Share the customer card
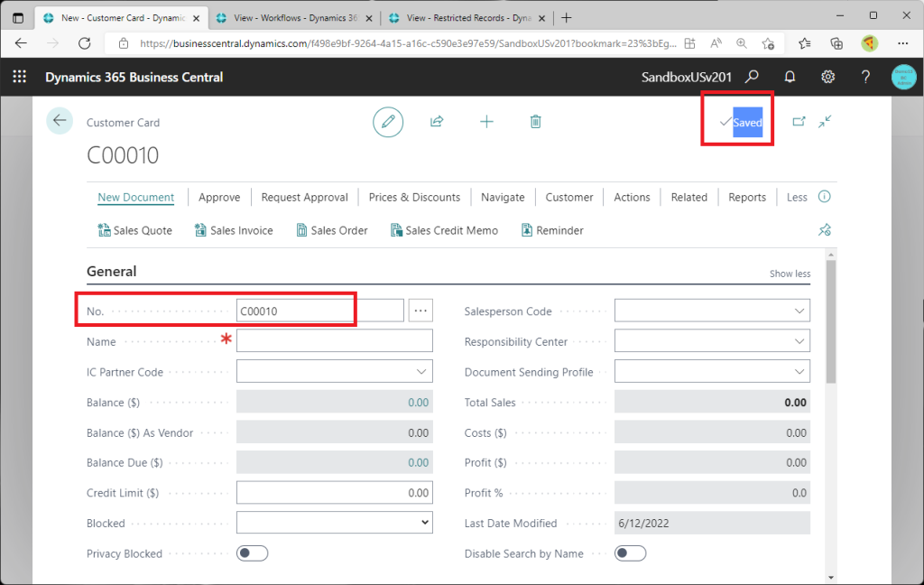 [437, 122]
